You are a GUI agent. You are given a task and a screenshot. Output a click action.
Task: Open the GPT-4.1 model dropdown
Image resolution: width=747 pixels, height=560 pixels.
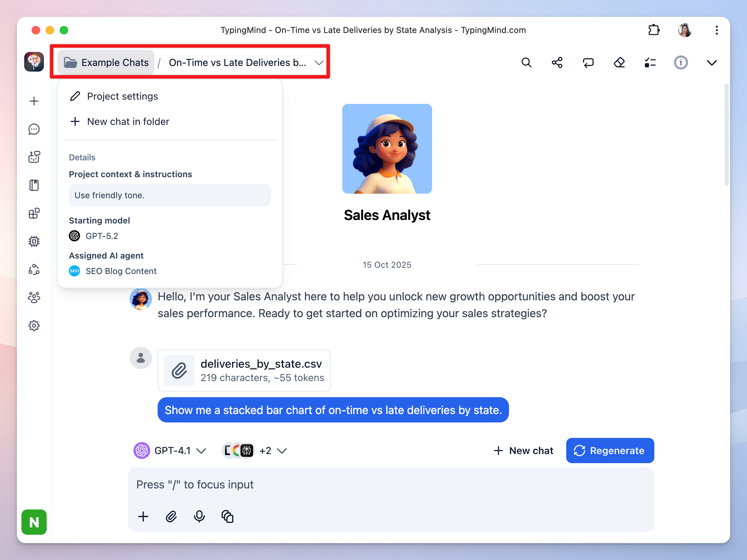point(170,451)
